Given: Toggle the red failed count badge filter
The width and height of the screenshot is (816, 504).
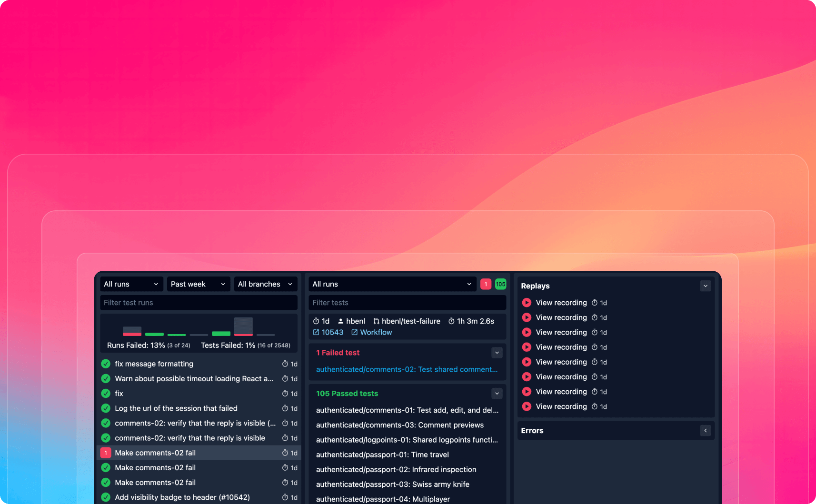Looking at the screenshot, I should click(486, 284).
